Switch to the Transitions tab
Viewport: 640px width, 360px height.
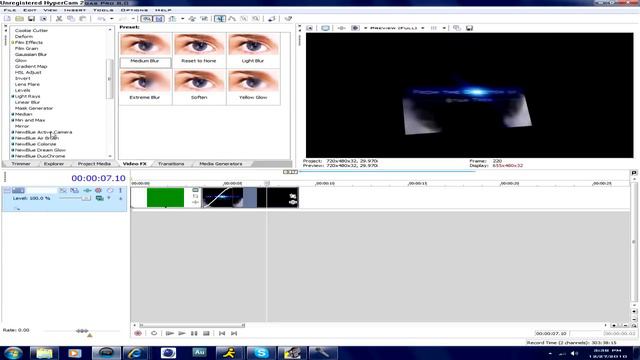click(x=171, y=164)
